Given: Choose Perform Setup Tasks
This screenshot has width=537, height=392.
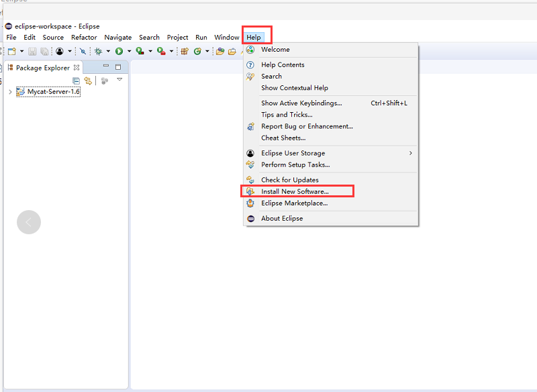Looking at the screenshot, I should [331, 164].
